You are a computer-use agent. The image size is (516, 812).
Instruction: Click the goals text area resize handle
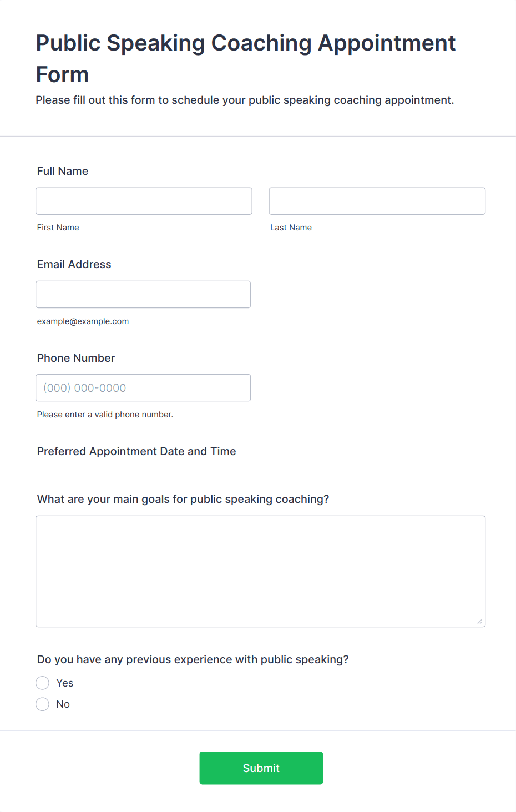point(480,622)
